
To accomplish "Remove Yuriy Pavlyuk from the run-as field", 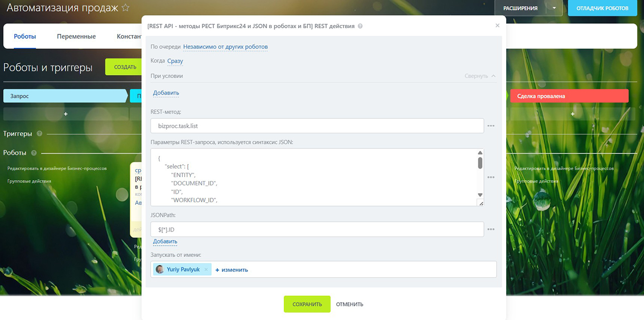I will (x=206, y=270).
